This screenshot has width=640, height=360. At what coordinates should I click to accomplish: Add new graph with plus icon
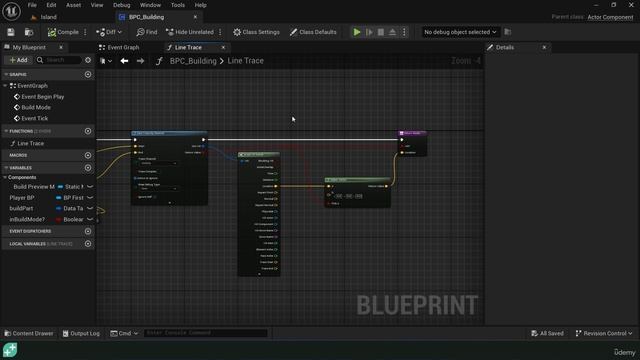(88, 74)
